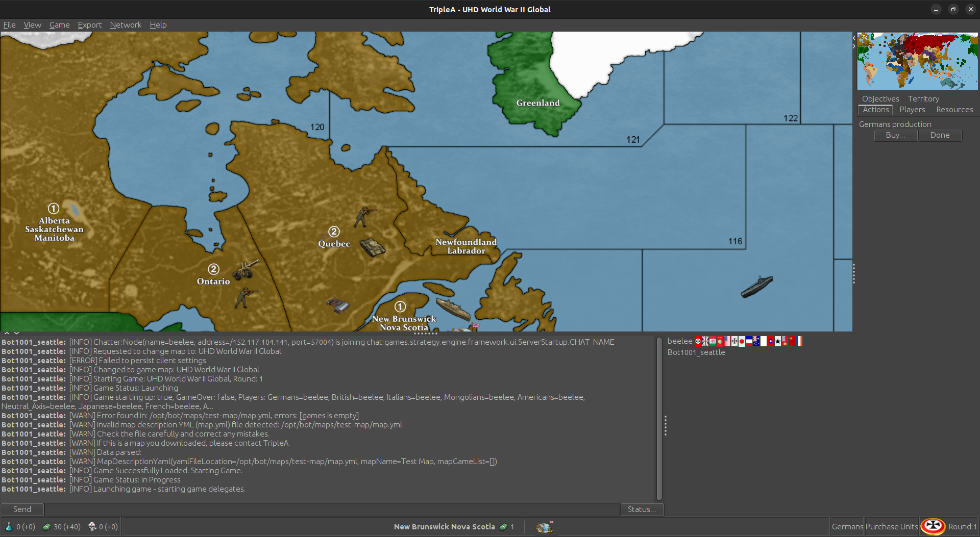Click the PU value circle above Quebec
The height and width of the screenshot is (537, 980).
click(334, 232)
